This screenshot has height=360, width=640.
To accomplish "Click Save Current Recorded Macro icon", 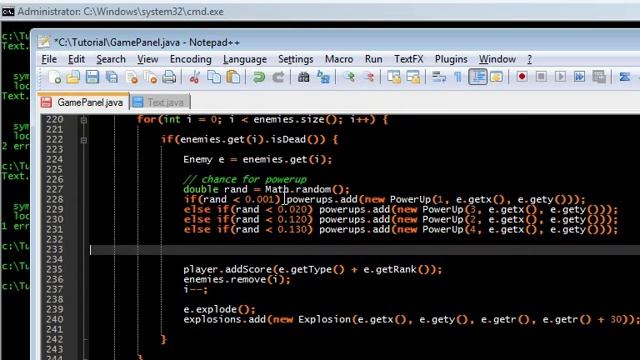I will click(x=599, y=77).
